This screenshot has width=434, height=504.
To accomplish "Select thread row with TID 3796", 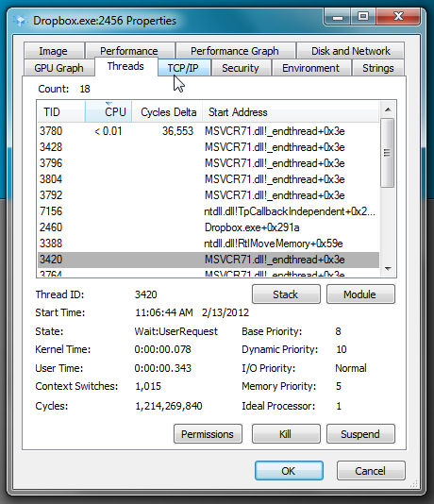I will tap(209, 163).
